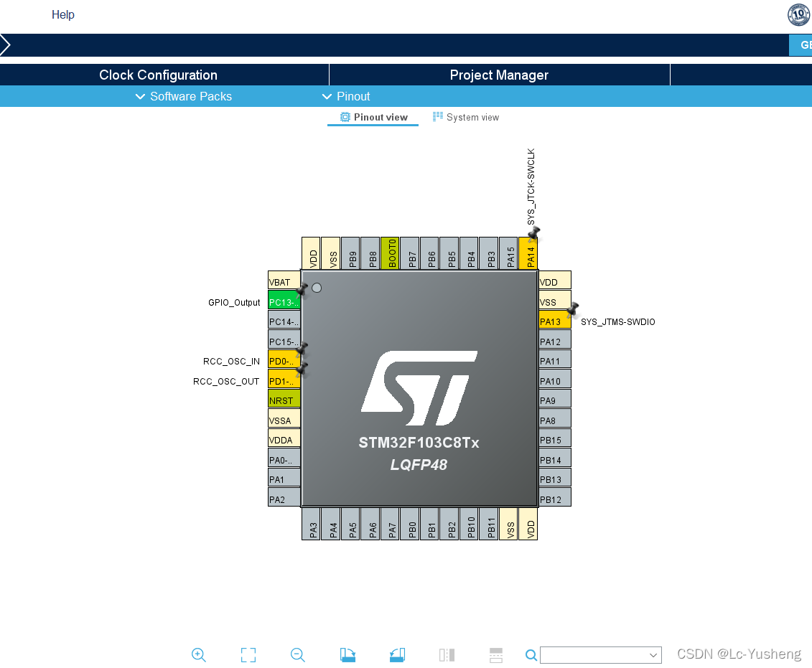Click the pins list icon near search
812x668 pixels.
[x=495, y=654]
